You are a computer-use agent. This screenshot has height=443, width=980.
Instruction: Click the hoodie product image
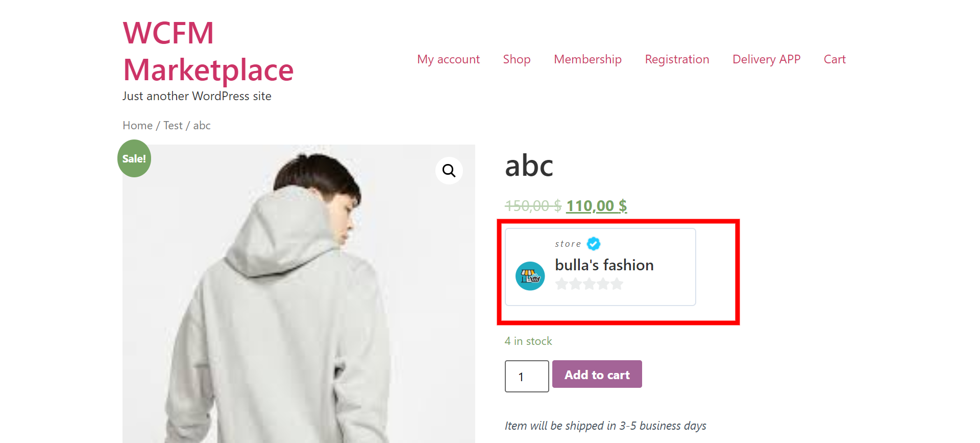(299, 307)
